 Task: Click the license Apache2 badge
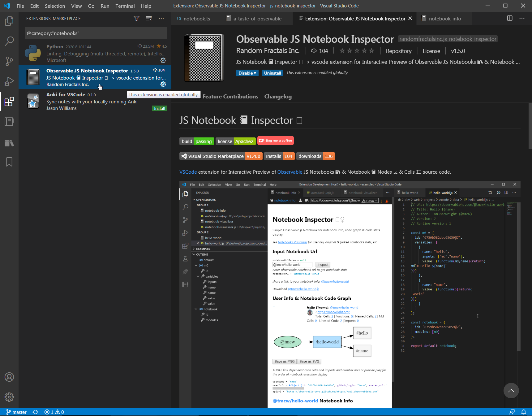point(236,141)
